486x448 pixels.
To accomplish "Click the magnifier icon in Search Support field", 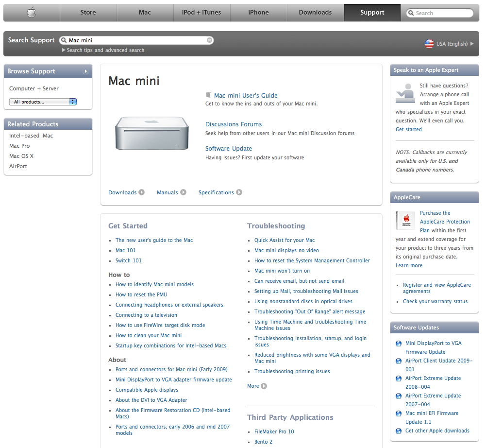I will (64, 40).
